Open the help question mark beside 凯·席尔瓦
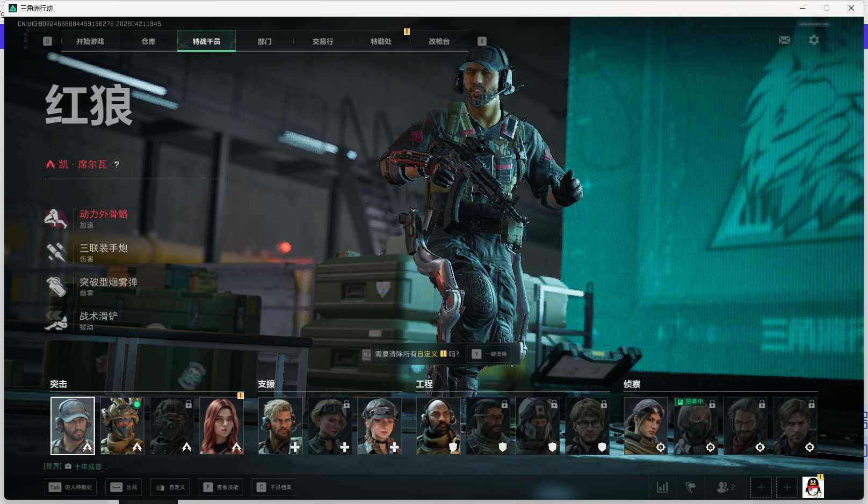The image size is (868, 504). (117, 165)
